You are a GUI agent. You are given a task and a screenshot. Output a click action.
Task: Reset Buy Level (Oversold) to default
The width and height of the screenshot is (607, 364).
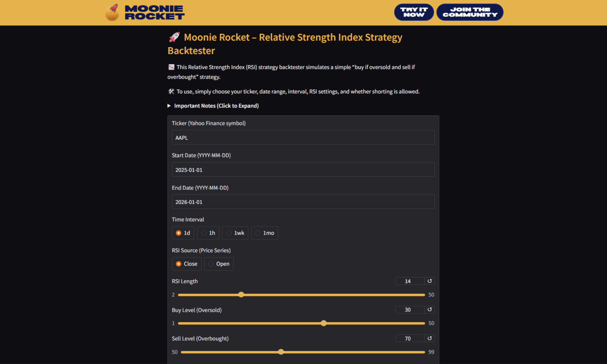tap(430, 309)
